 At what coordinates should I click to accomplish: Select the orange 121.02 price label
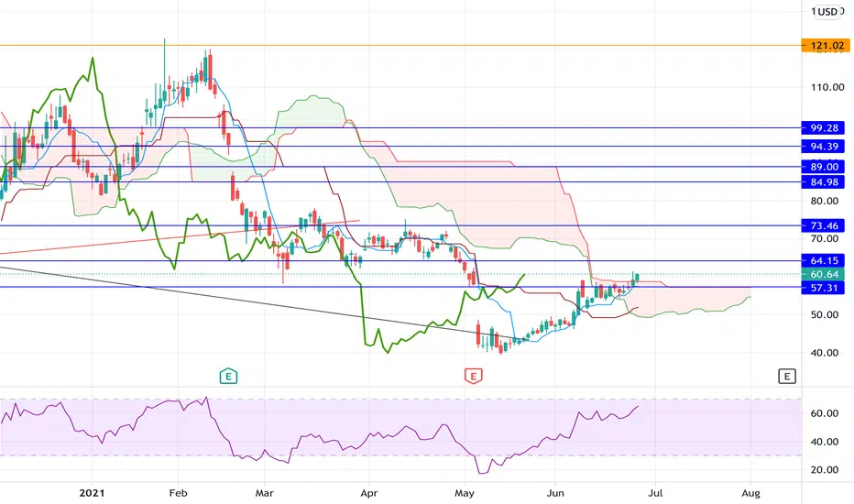click(826, 46)
